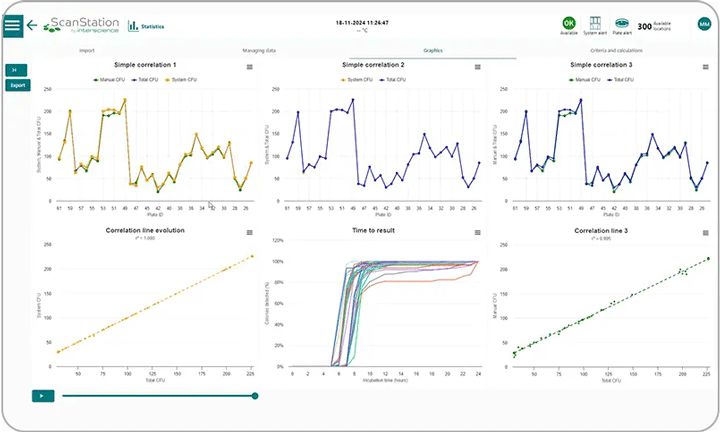Switch to the Managing data tab

259,49
